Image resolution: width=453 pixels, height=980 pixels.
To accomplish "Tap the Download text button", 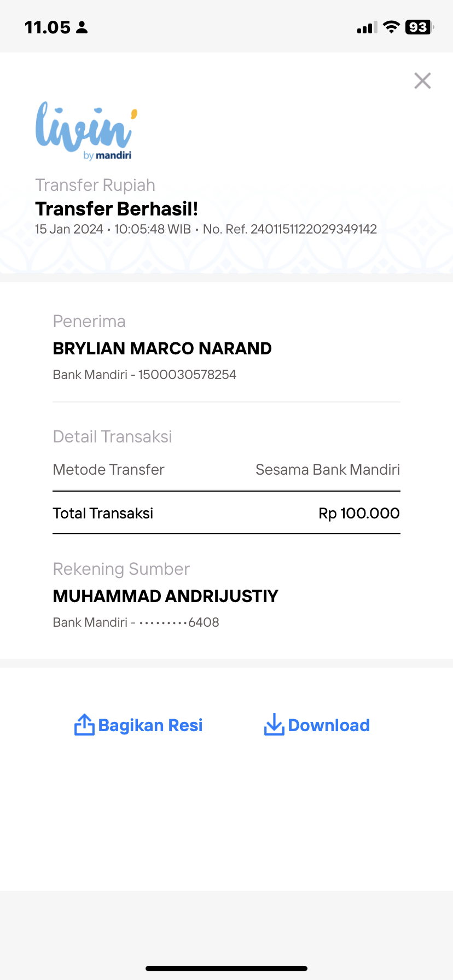I will pos(329,725).
